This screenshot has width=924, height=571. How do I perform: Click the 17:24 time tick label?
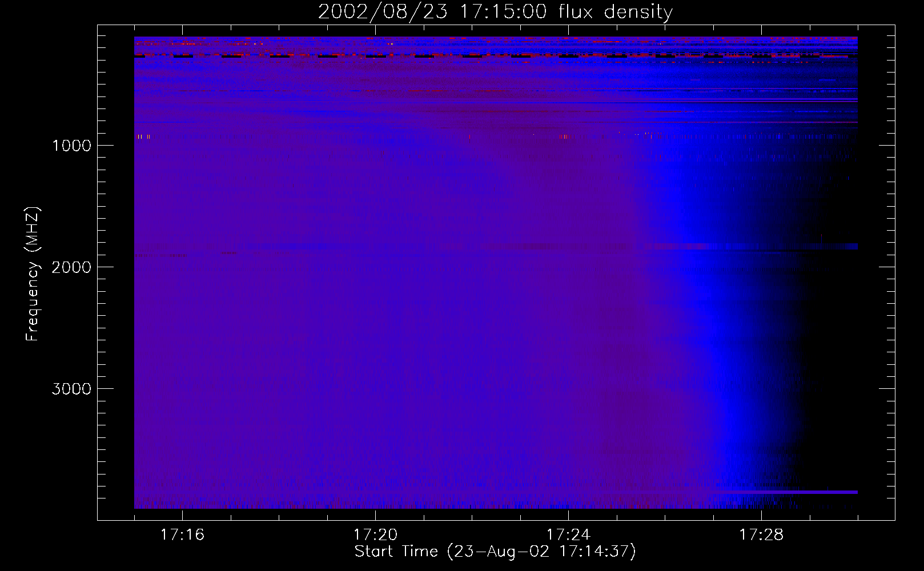568,534
